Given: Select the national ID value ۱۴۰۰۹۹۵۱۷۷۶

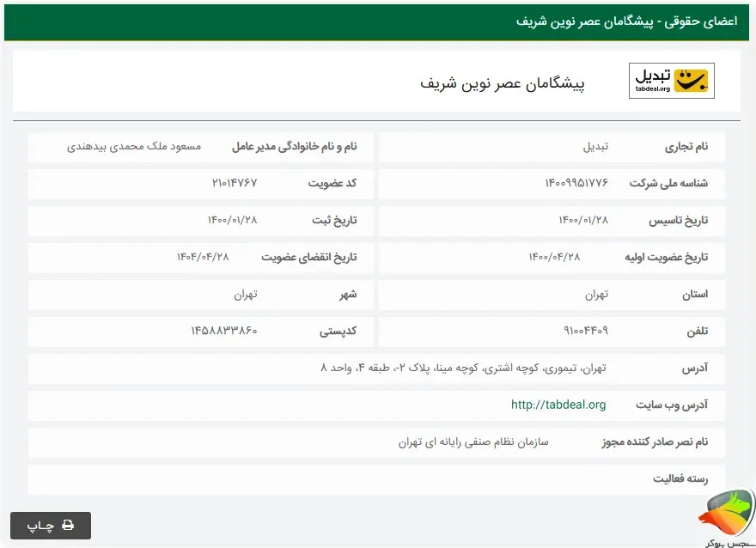Looking at the screenshot, I should coord(576,183).
